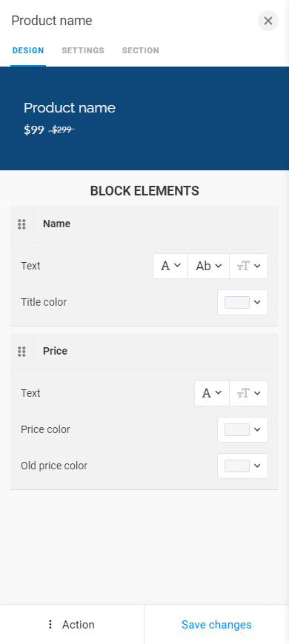The image size is (289, 644).
Task: Expand the Price color dropdown arrow
Action: pyautogui.click(x=257, y=429)
